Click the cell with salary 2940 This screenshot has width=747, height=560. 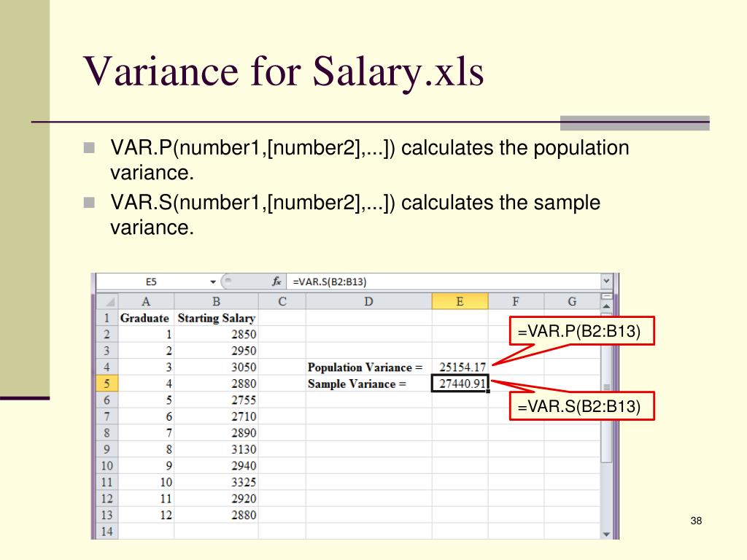coord(216,466)
